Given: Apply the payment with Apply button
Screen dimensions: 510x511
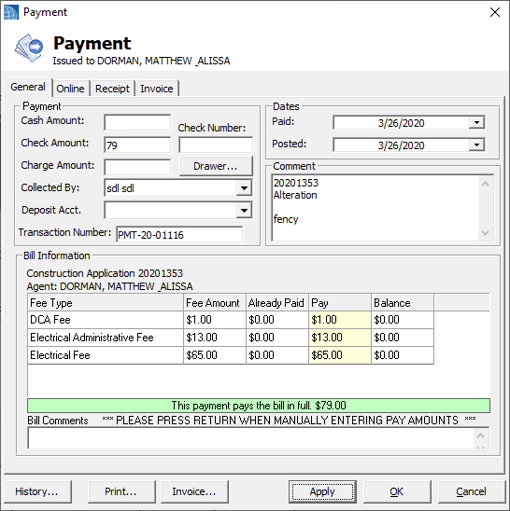Looking at the screenshot, I should (x=322, y=492).
